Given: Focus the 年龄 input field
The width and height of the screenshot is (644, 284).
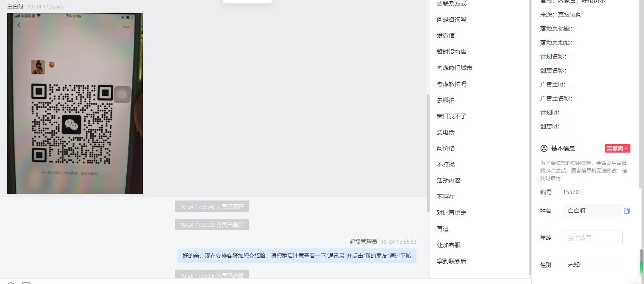Looking at the screenshot, I should [x=592, y=237].
